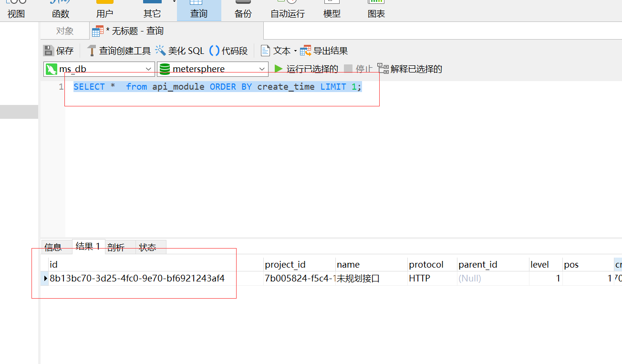Screen dimensions: 622x364
Task: Open the 模型 (Model) designer
Action: pos(332,10)
